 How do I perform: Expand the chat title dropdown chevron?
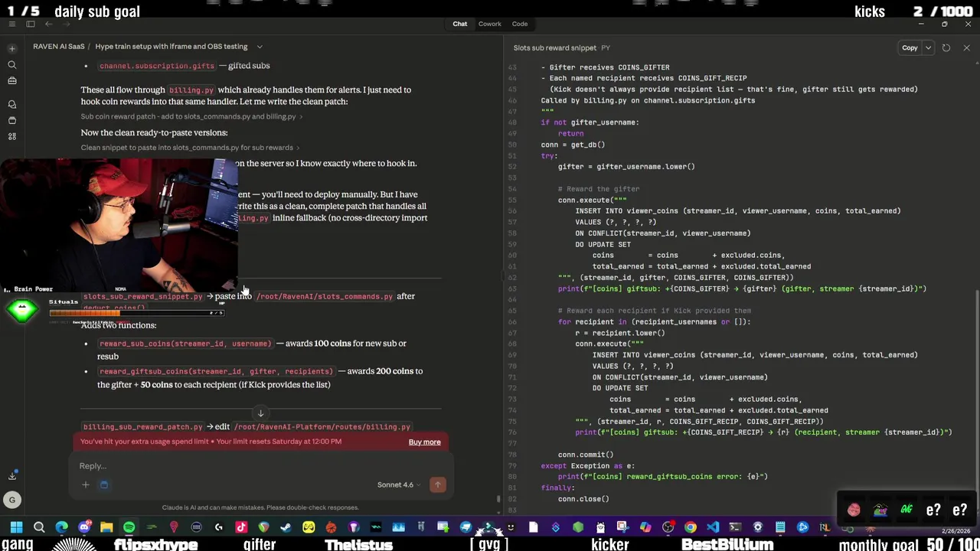pyautogui.click(x=260, y=47)
